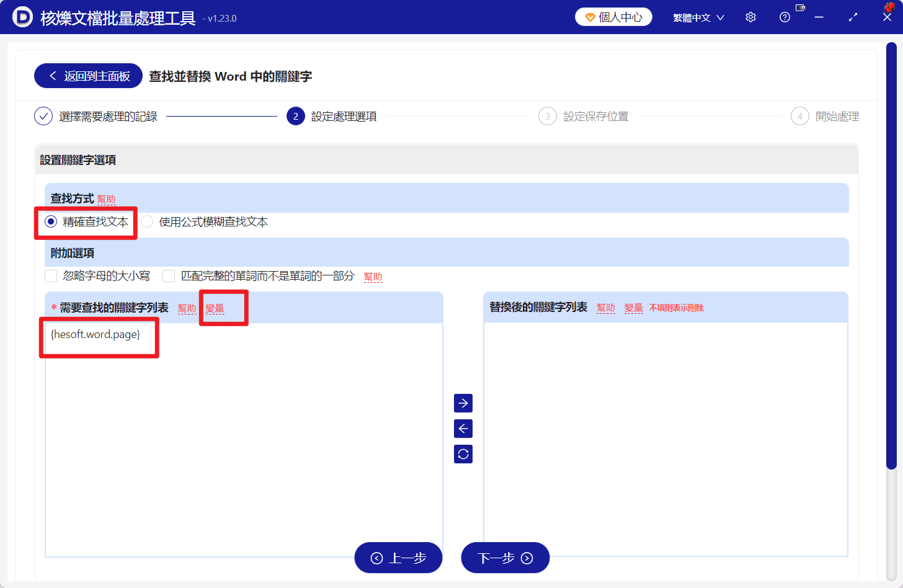This screenshot has width=903, height=588.
Task: Click 返回到主面板 button
Action: pyautogui.click(x=88, y=76)
